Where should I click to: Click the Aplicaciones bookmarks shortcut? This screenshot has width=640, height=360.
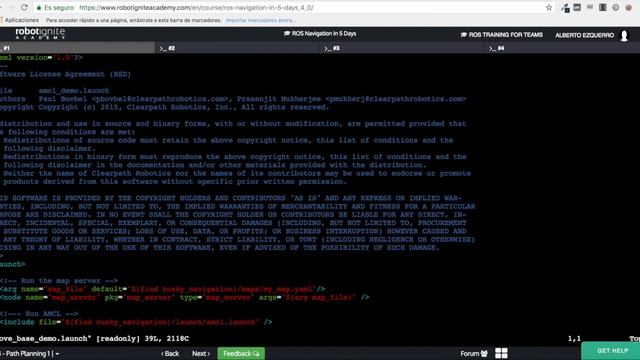point(20,20)
